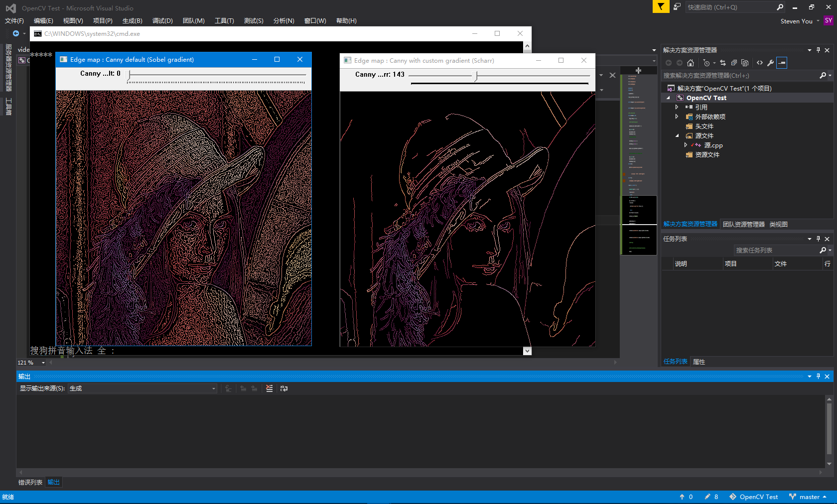Open the 工具(T) menu
This screenshot has height=504, width=837.
pos(224,20)
